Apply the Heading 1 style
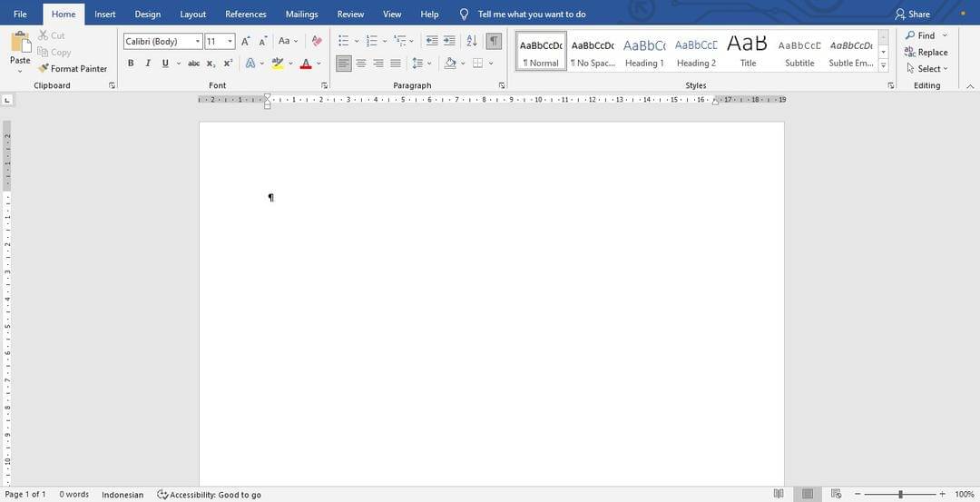The height and width of the screenshot is (502, 980). coord(644,51)
